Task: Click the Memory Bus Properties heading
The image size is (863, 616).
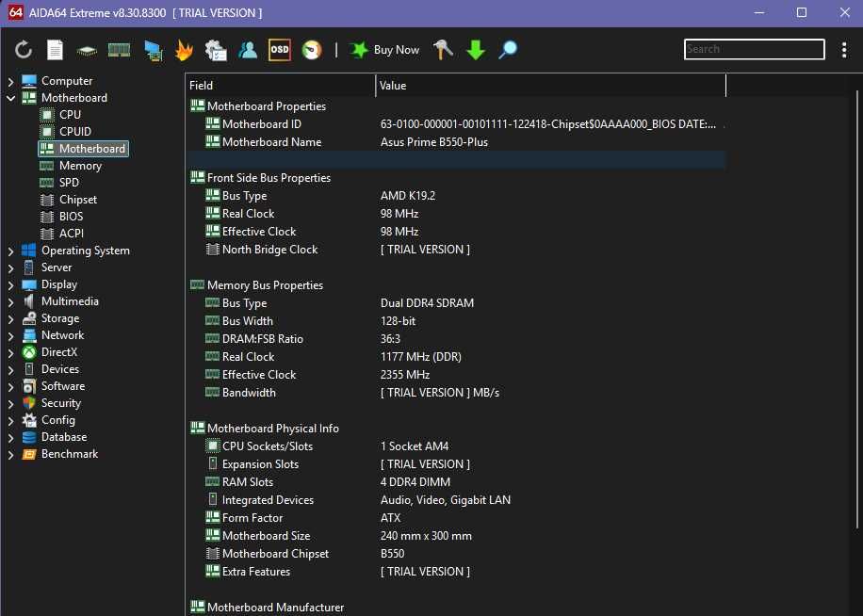Action: point(265,285)
